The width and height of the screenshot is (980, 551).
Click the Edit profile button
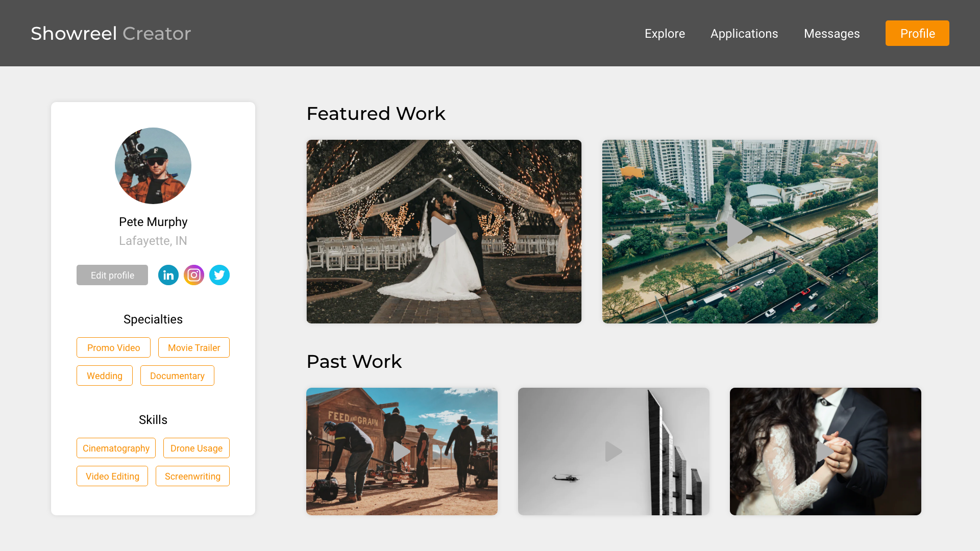tap(112, 275)
